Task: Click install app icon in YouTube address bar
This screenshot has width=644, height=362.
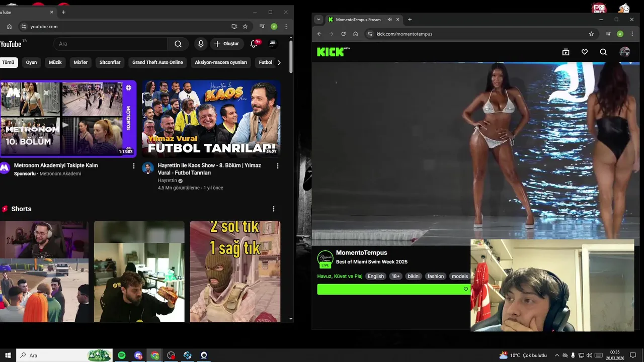Action: 234,26
